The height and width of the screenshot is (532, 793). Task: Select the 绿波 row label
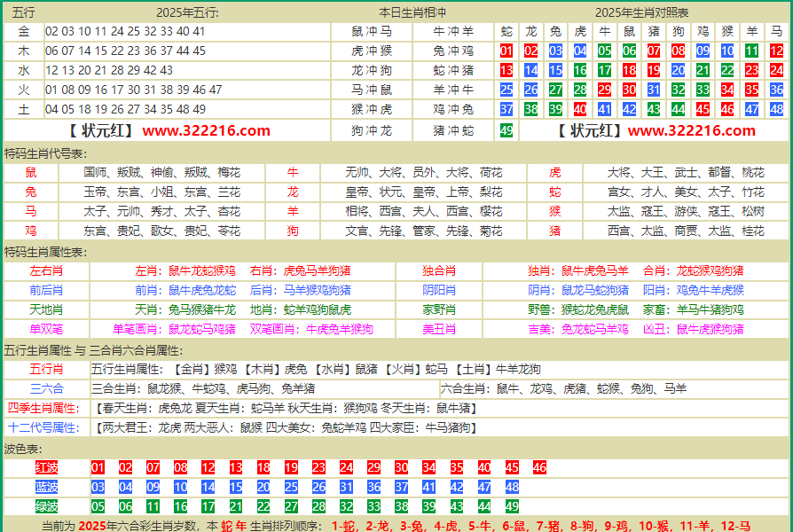click(x=46, y=506)
